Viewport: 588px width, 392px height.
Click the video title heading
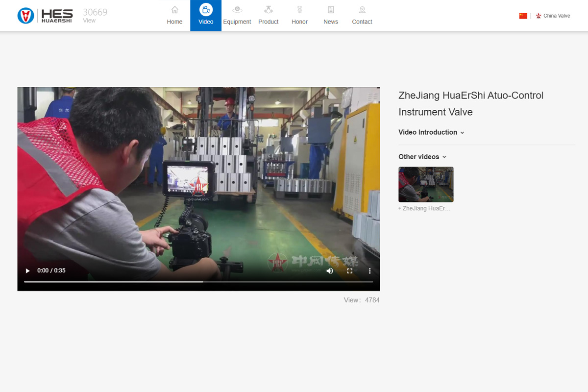pos(471,103)
